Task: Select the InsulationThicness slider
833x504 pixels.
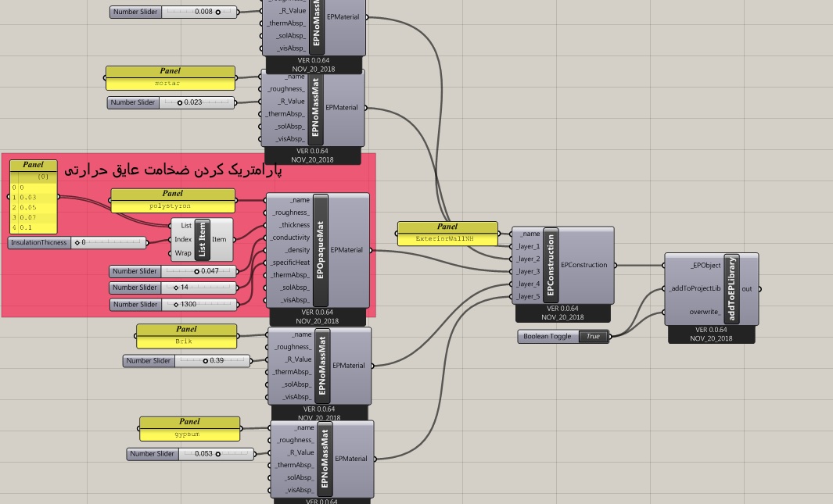Action: (x=77, y=242)
